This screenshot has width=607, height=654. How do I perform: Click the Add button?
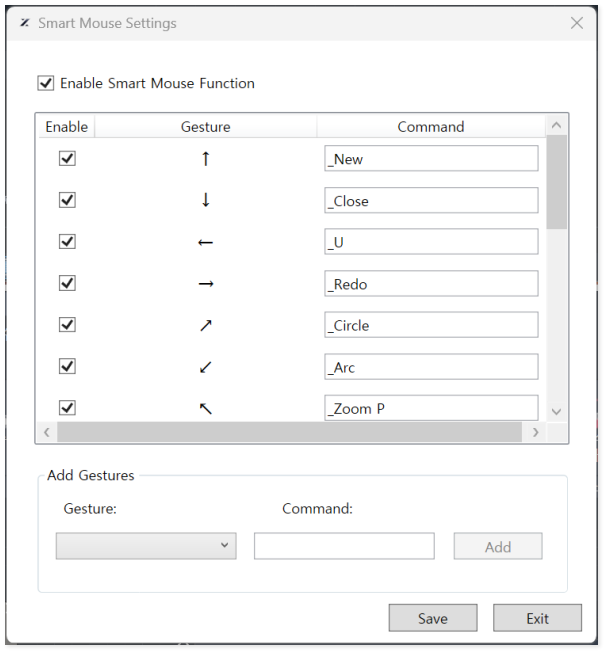click(498, 546)
